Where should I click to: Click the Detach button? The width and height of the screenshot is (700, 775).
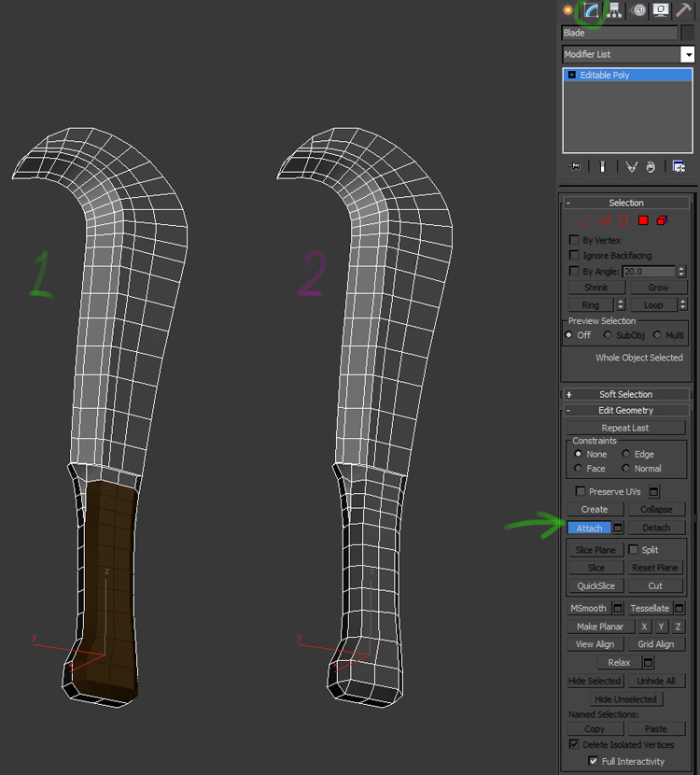(656, 528)
